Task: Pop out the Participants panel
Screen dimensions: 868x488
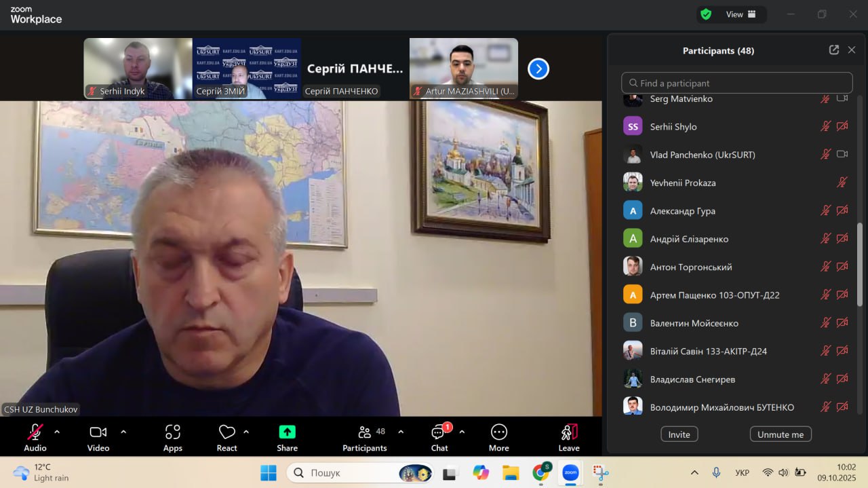Action: [834, 50]
